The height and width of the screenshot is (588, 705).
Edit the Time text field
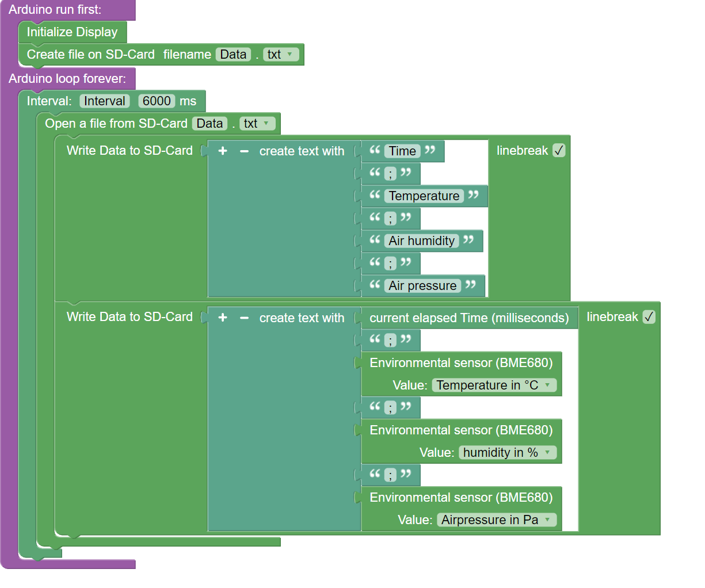[402, 151]
